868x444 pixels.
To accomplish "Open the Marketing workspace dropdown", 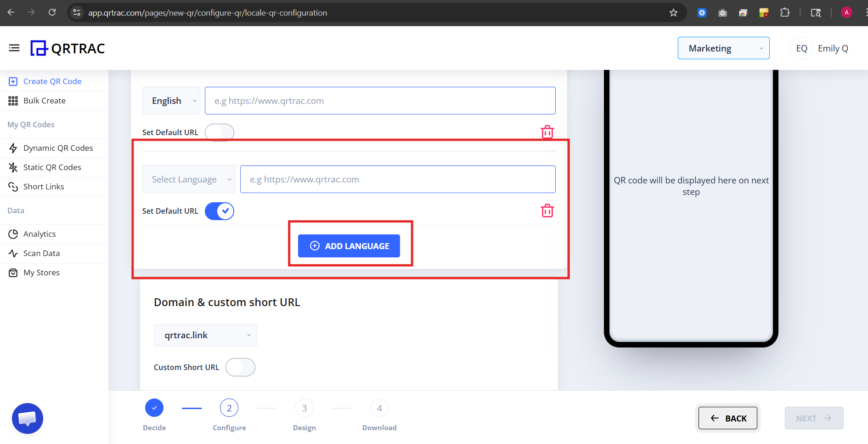I will click(x=723, y=48).
